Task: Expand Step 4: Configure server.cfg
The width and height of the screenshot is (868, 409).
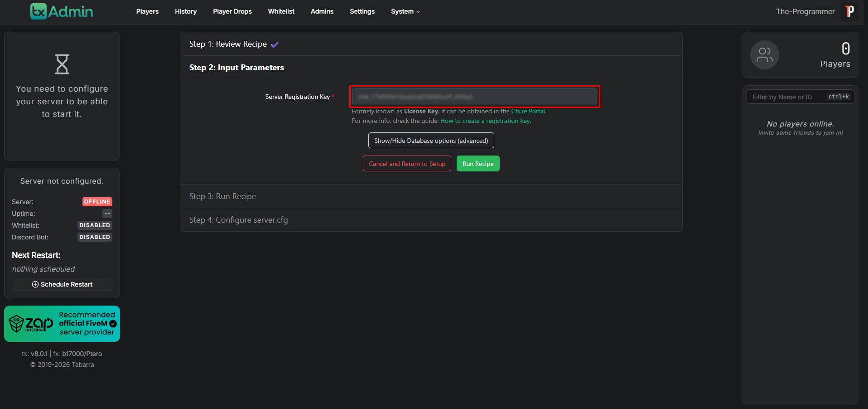Action: click(238, 220)
